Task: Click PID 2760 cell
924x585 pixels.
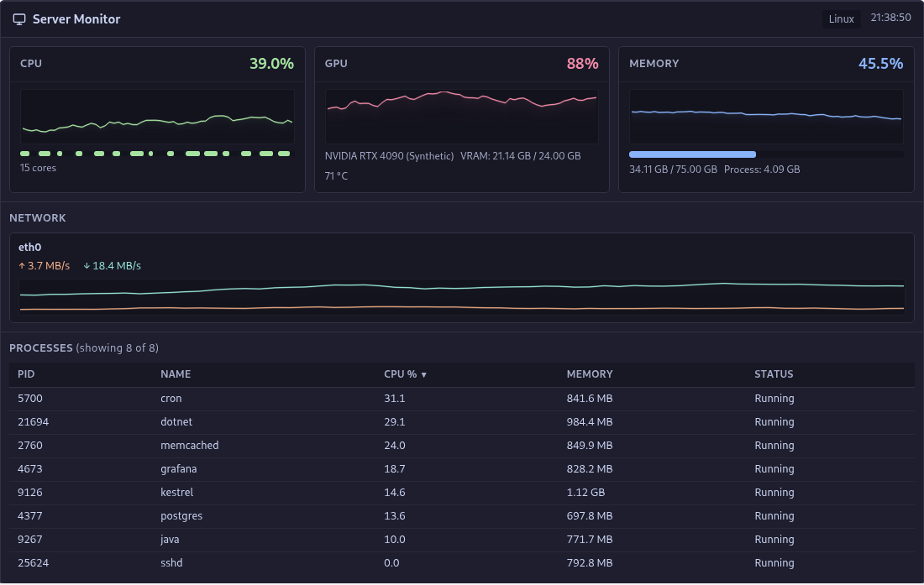Action: 30,446
